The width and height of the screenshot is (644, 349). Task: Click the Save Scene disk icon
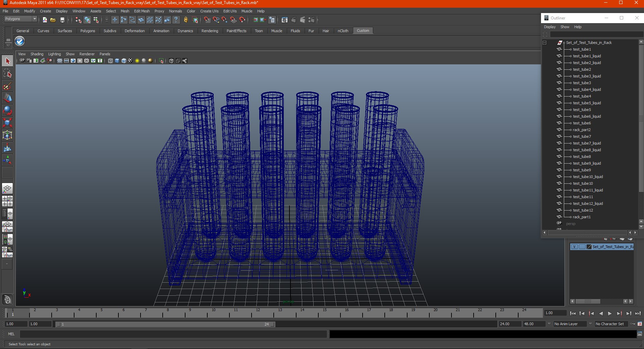click(62, 20)
